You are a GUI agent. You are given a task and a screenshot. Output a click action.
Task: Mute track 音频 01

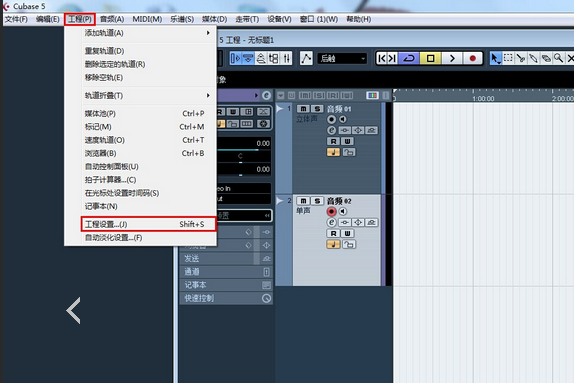click(303, 109)
